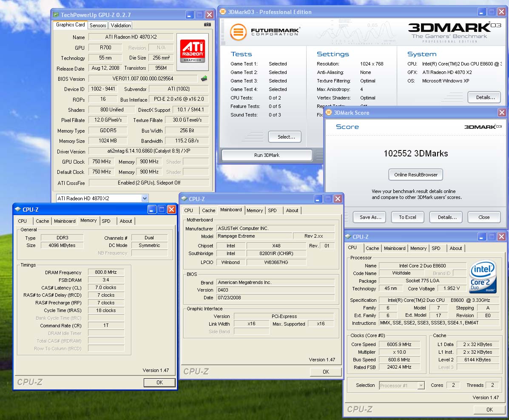This screenshot has height=420, width=509.
Task: Switch to the Sensors tab in GPU-Z
Action: [98, 26]
